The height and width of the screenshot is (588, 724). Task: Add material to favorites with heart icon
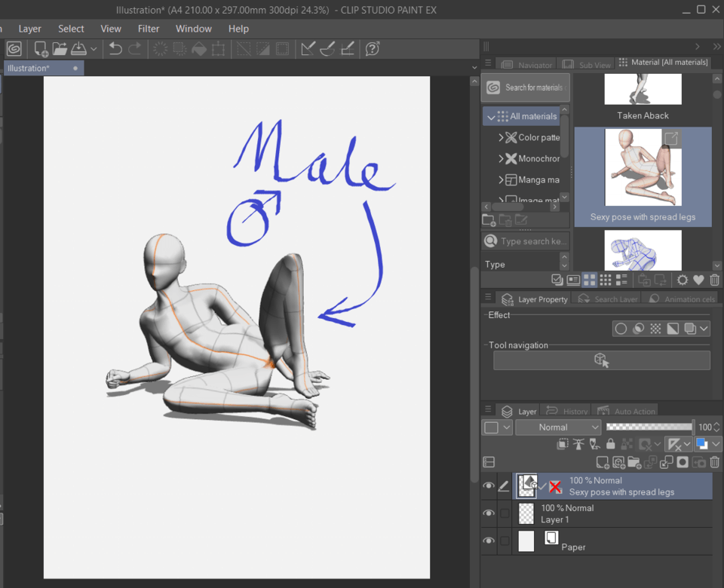pos(698,280)
